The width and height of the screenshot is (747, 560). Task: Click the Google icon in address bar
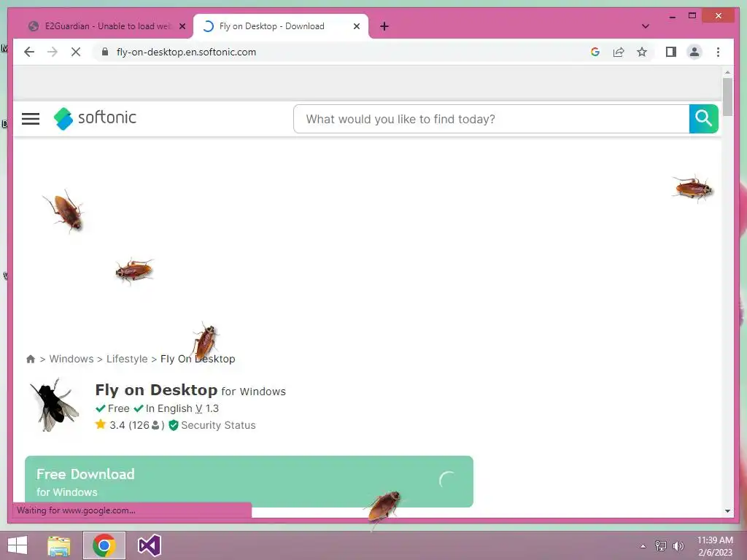595,52
